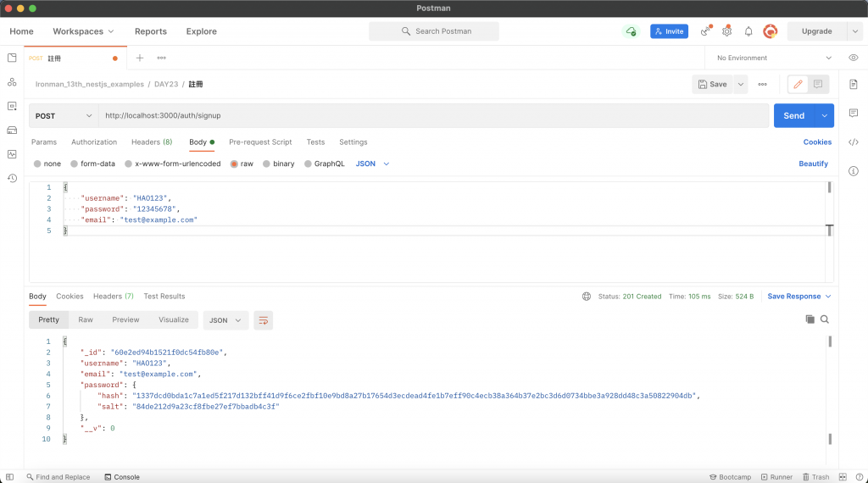
Task: Open code snippet icon in right sidebar
Action: tap(853, 142)
